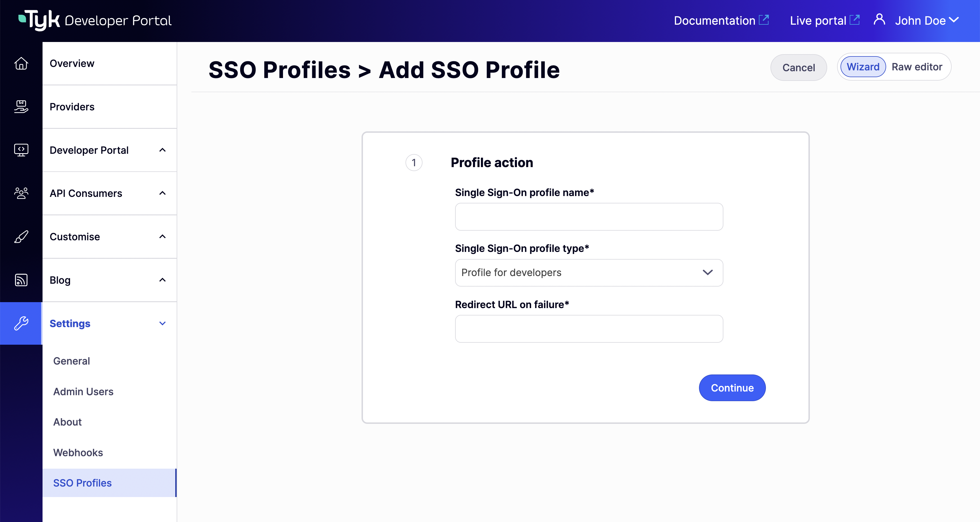Collapse the Settings section in sidebar

(162, 323)
